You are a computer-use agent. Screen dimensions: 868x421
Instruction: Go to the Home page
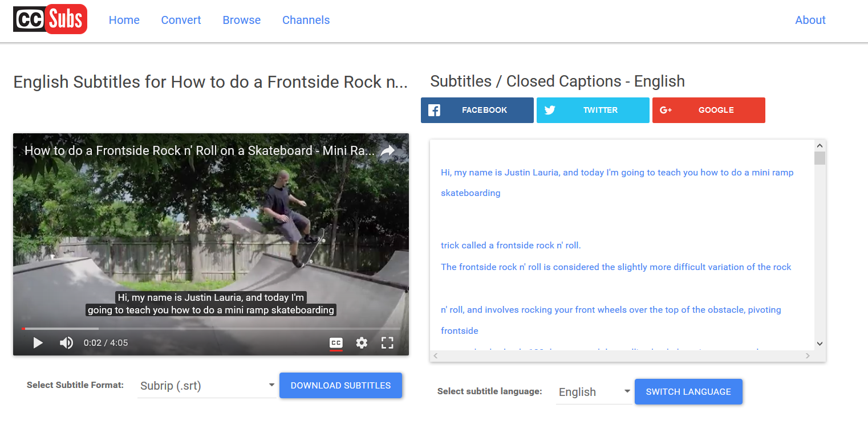pos(124,20)
